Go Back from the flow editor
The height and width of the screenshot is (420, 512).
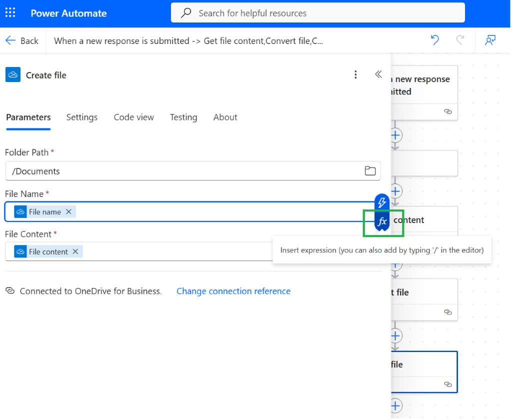pyautogui.click(x=22, y=41)
